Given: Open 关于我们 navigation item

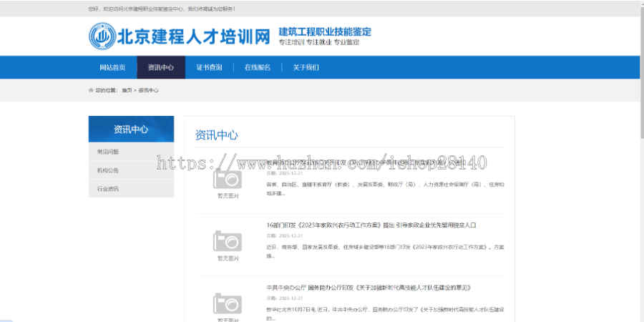Looking at the screenshot, I should coord(306,67).
